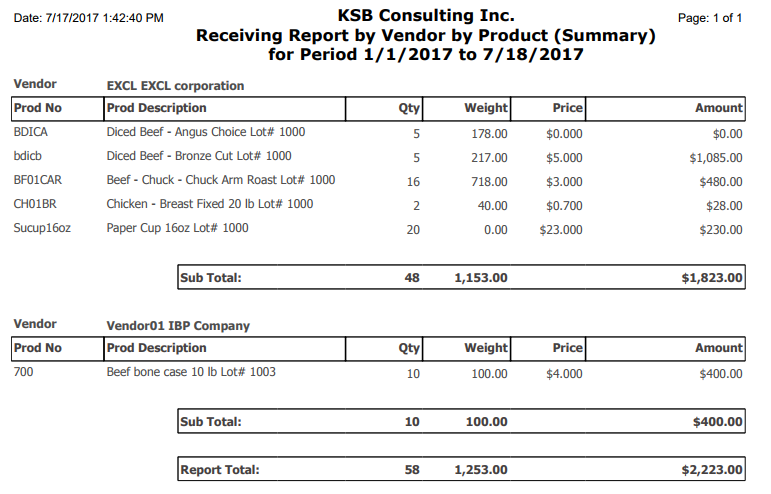Select product code BDICA
Screen dimensions: 771x494
[30, 132]
